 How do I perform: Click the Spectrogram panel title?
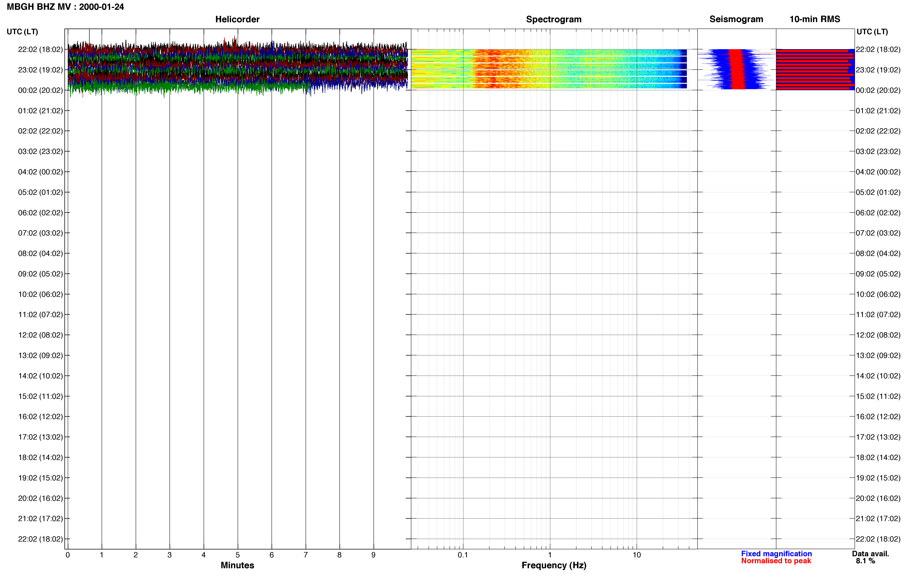pos(554,19)
